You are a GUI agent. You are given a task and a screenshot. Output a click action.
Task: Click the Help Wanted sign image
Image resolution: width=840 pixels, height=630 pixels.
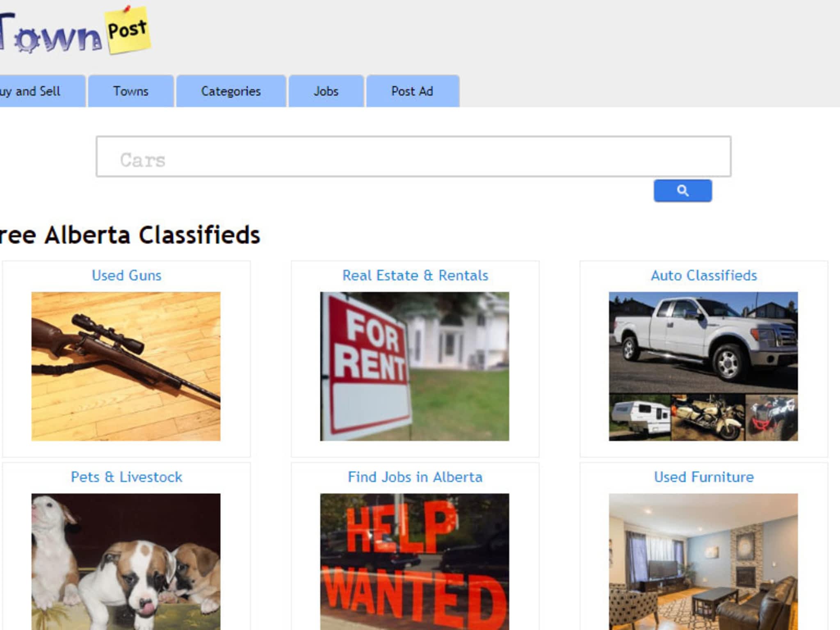[415, 562]
